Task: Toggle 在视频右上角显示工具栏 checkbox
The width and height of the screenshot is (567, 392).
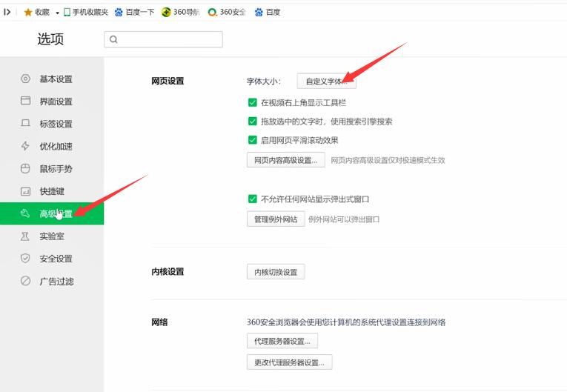Action: pyautogui.click(x=253, y=103)
